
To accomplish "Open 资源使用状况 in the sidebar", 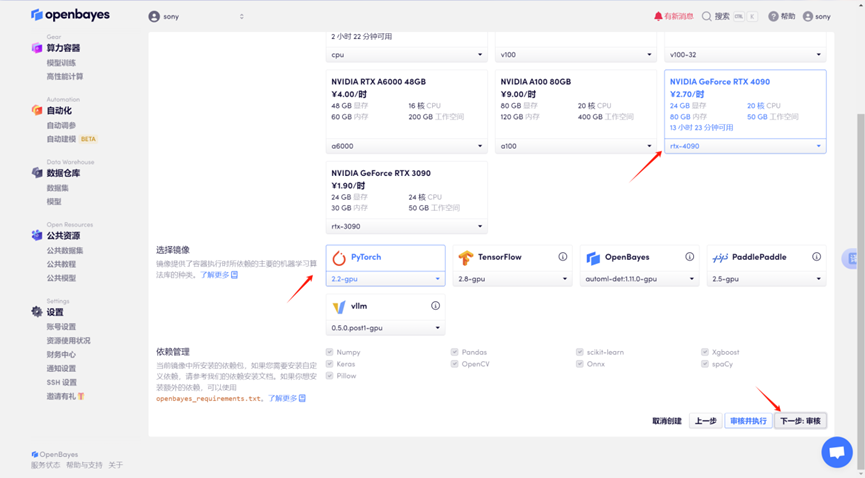I will [68, 341].
